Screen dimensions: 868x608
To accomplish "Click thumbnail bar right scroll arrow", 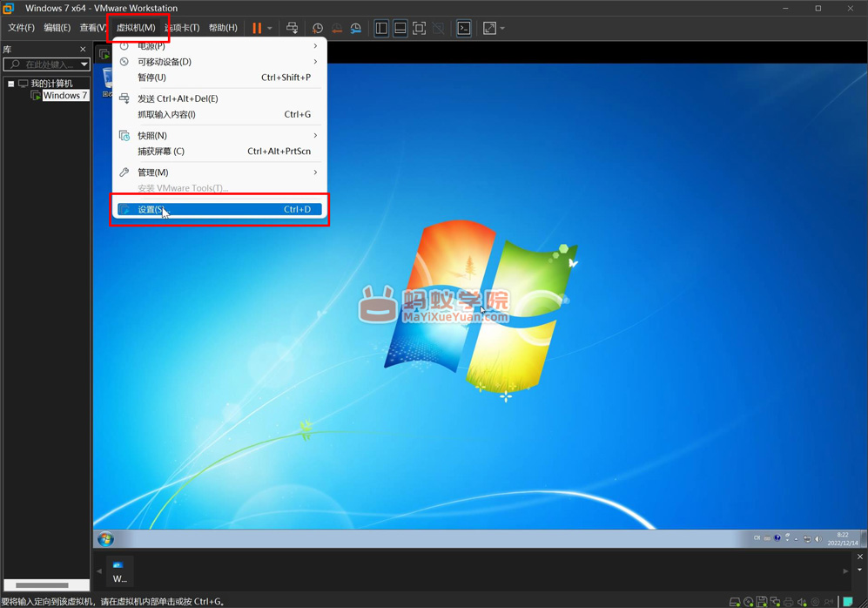I will [x=845, y=571].
